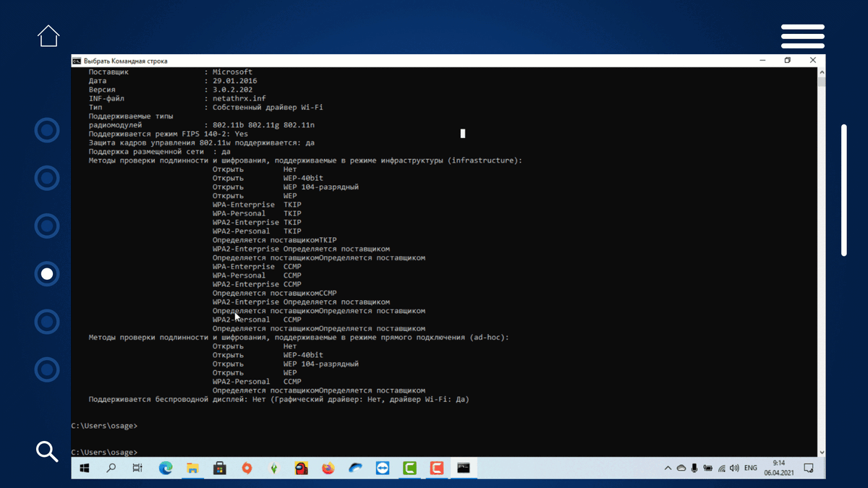Click 'Определяется поставщикомCCMP' row

[x=275, y=293]
